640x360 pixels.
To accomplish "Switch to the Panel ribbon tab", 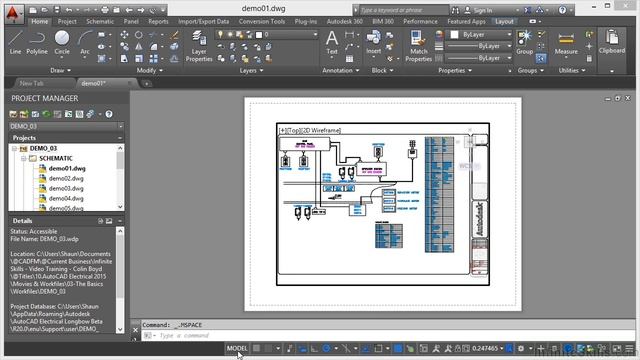I will pos(131,21).
